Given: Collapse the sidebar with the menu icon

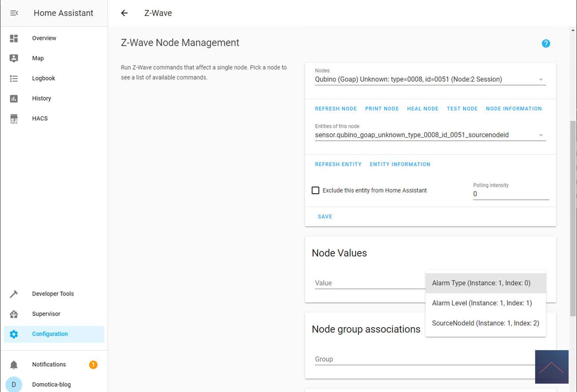Looking at the screenshot, I should coord(14,13).
